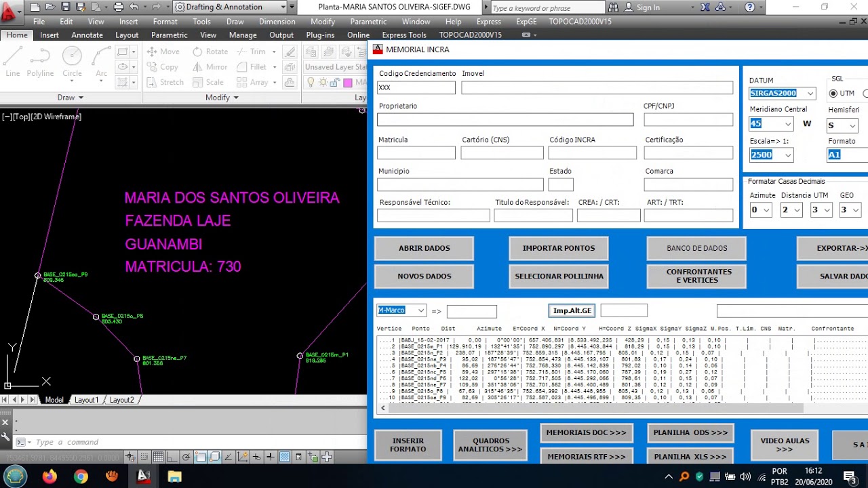Open the Hemisferi dropdown
Screen dimensions: 868x488
pos(852,125)
